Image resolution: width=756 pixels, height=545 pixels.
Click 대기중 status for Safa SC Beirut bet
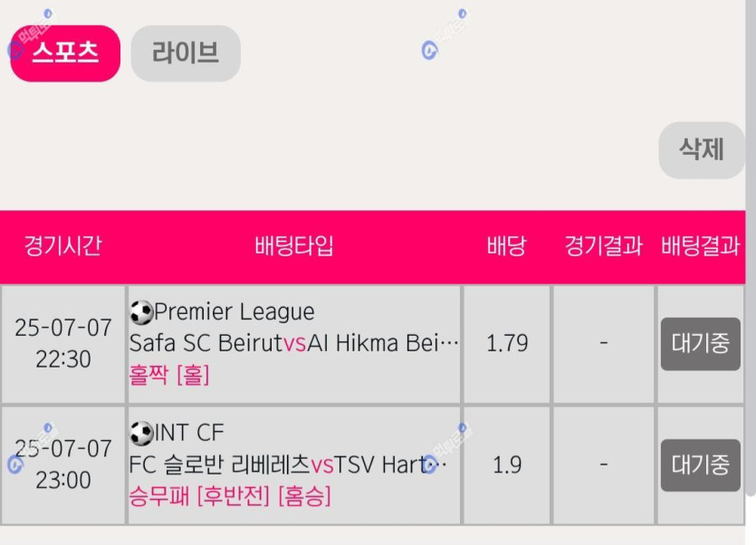700,344
